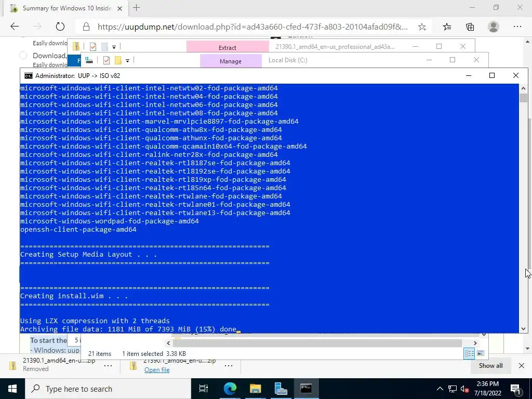
Task: Click Properties checkmark icon in zip window toolbar
Action: pos(92,46)
